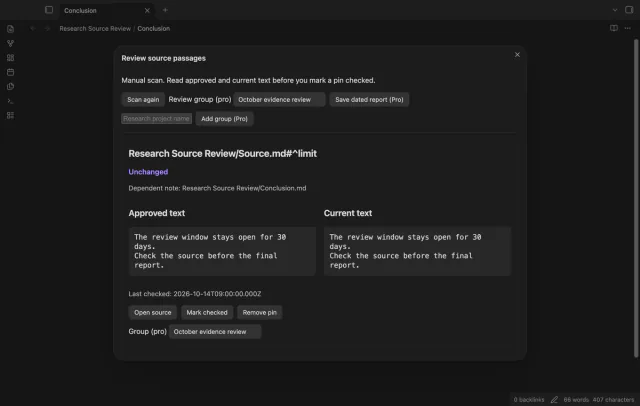Viewport: 640px width, 406px height.
Task: Click the Review source passages title
Action: click(x=163, y=58)
